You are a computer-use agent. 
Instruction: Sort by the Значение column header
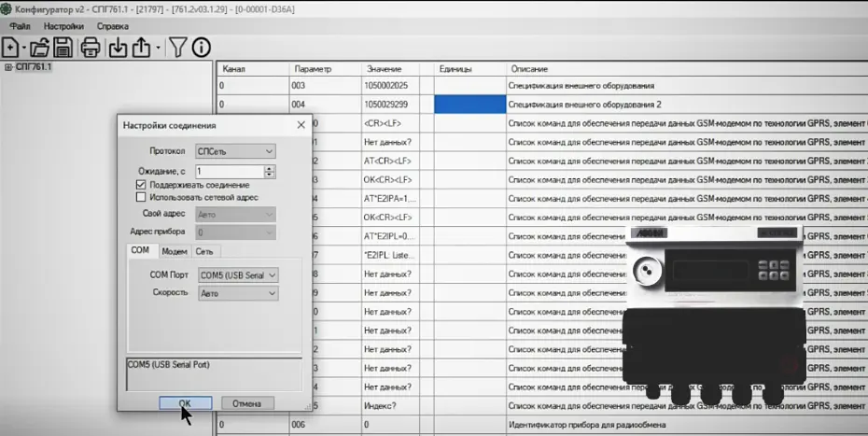point(390,69)
